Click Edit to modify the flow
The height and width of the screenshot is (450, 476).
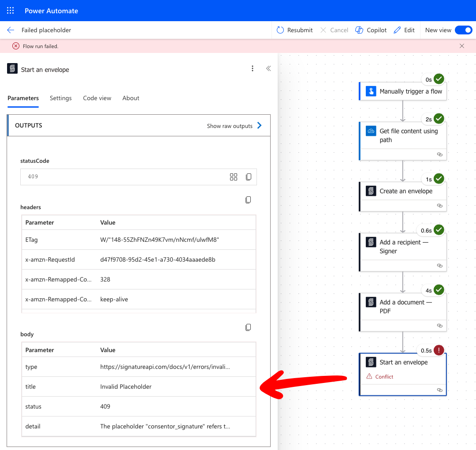click(x=404, y=30)
